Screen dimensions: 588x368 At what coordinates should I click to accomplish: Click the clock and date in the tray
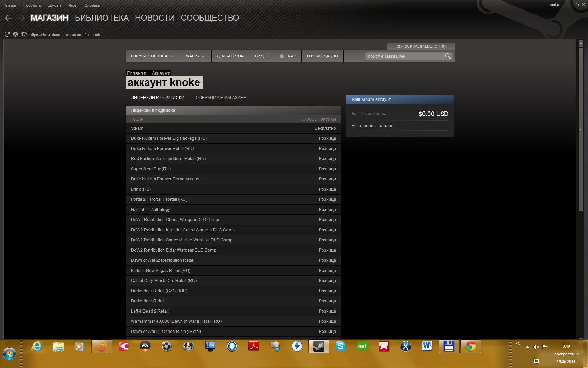(566, 354)
